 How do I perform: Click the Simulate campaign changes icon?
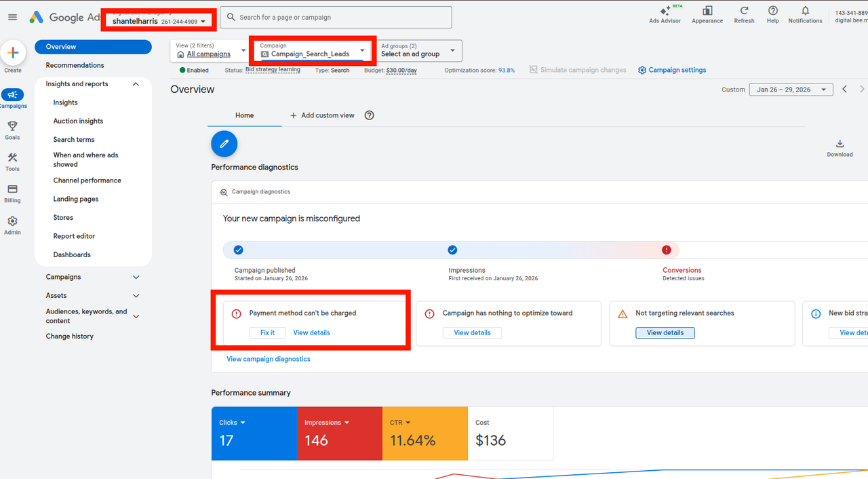534,70
